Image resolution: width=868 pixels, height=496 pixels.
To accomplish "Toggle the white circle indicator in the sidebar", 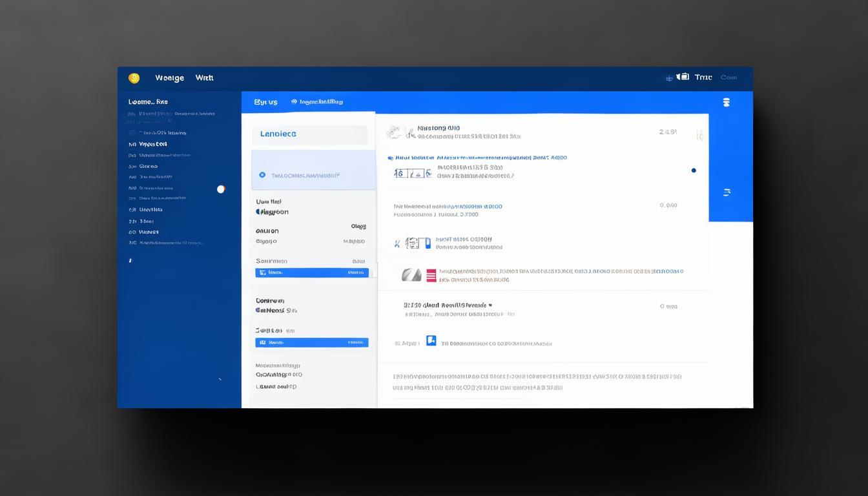I will [x=221, y=189].
